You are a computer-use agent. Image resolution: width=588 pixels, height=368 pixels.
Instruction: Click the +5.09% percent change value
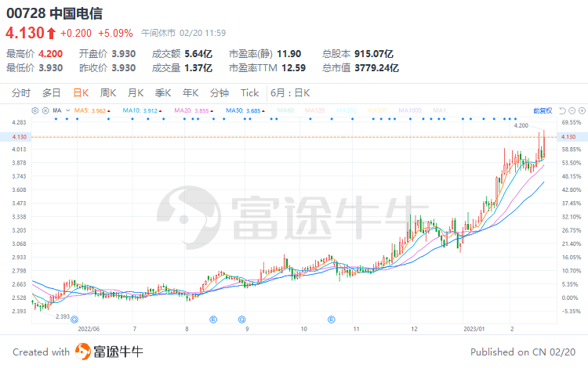click(115, 34)
